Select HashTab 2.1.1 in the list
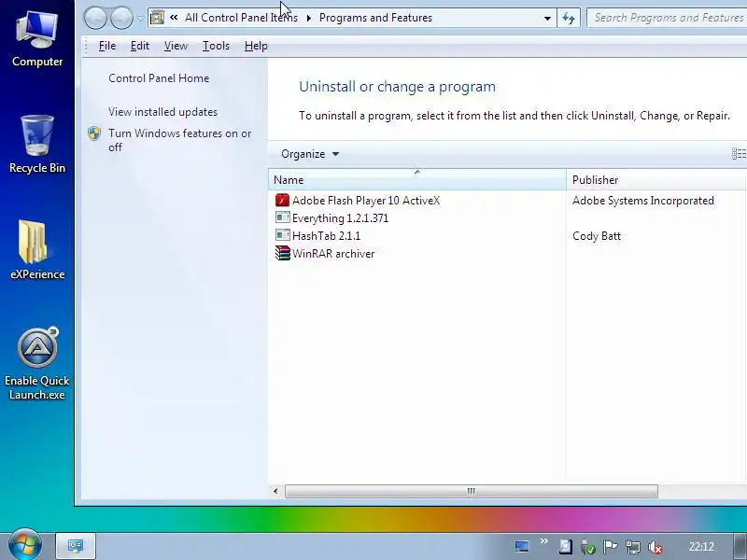 point(326,236)
